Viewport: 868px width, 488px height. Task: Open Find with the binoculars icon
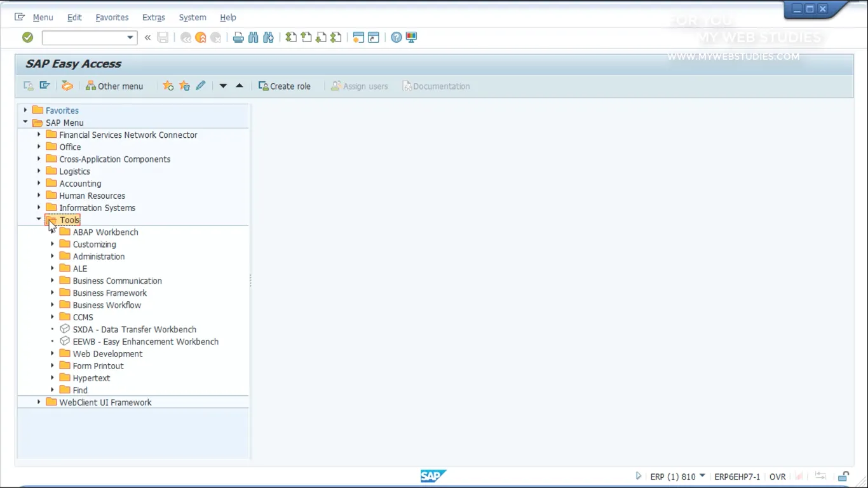tap(254, 37)
